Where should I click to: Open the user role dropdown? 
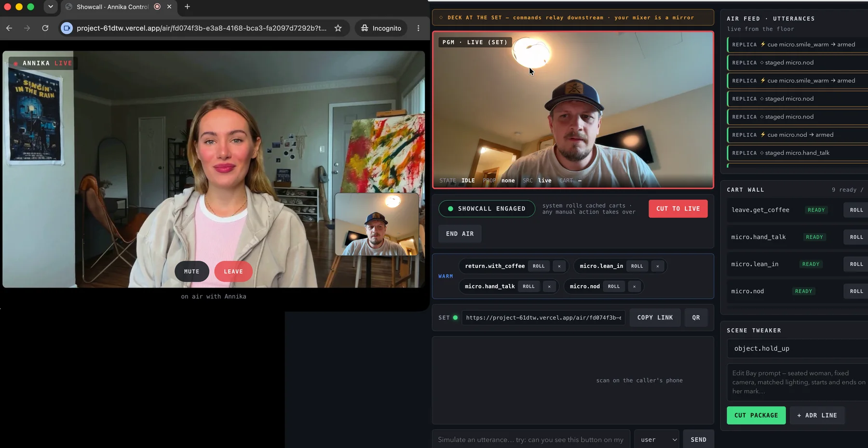[x=657, y=439]
